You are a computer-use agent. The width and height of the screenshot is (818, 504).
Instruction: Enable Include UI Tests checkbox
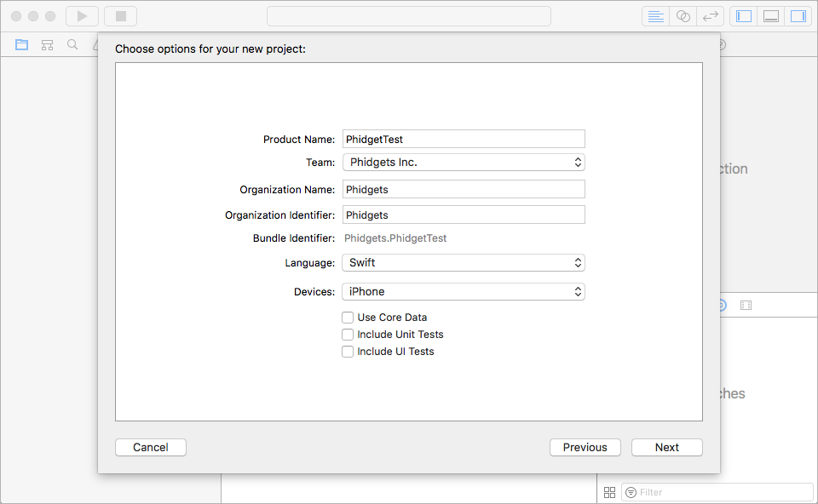coord(348,352)
